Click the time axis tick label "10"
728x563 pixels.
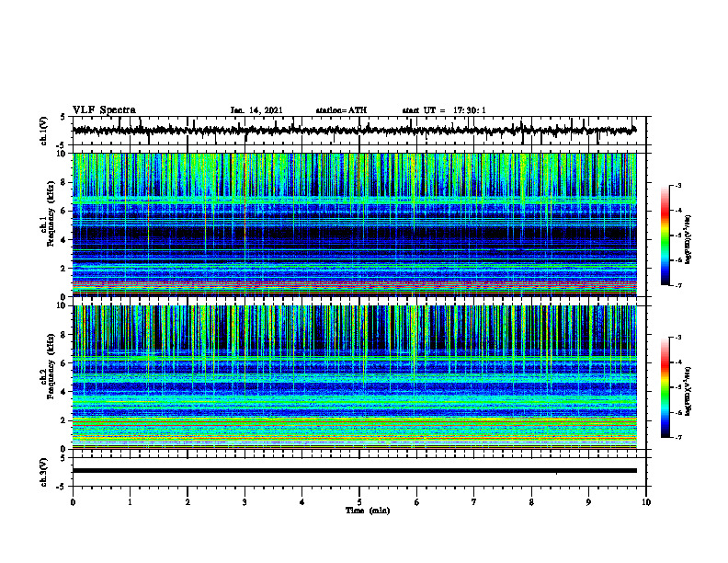point(646,502)
